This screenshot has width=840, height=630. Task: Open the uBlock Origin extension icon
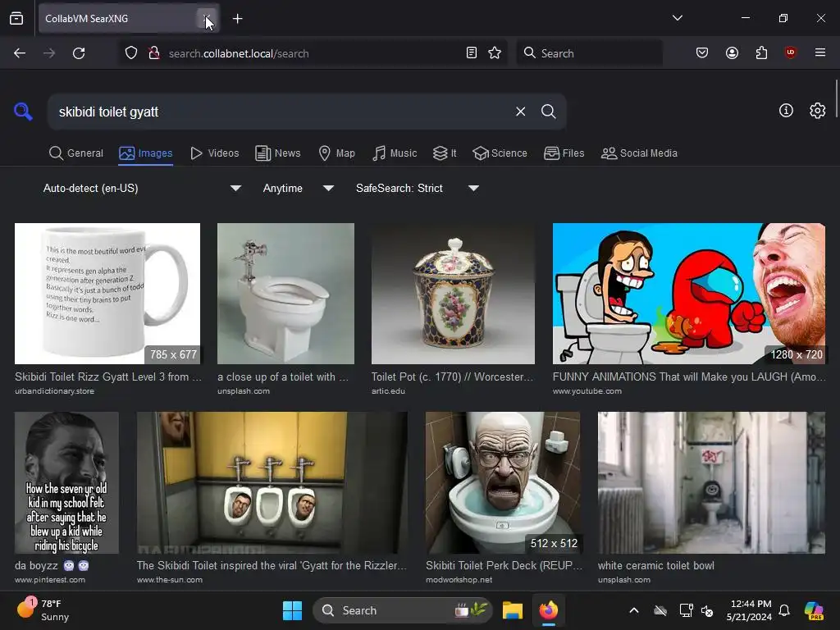coord(791,53)
